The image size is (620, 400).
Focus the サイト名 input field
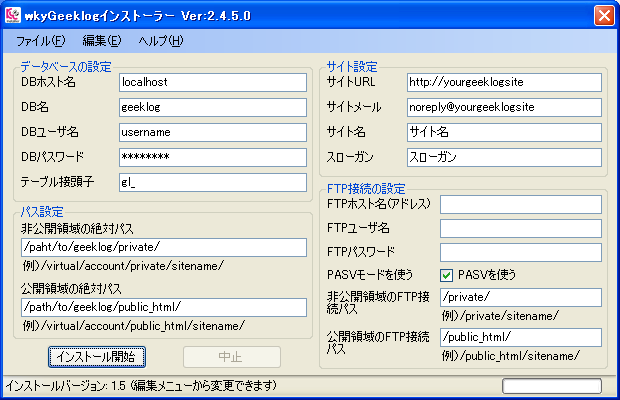[x=504, y=132]
